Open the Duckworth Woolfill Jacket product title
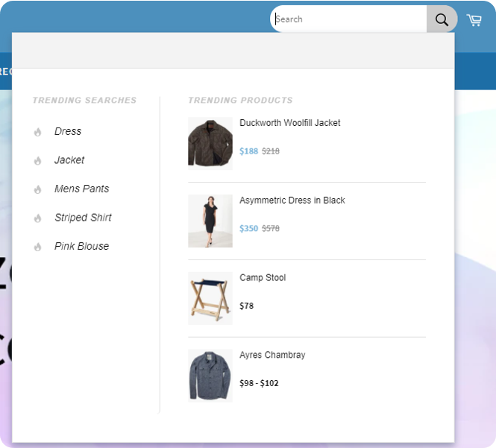 click(x=289, y=123)
